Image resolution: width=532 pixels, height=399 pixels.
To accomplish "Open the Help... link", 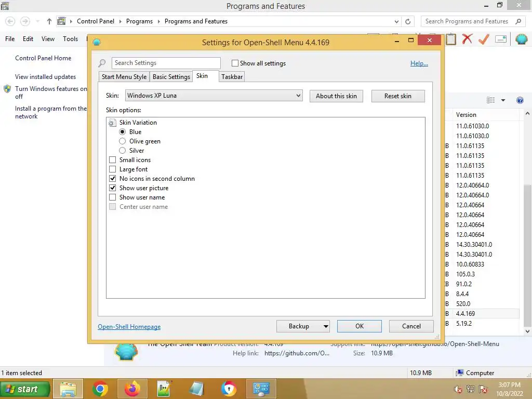I will click(x=419, y=63).
